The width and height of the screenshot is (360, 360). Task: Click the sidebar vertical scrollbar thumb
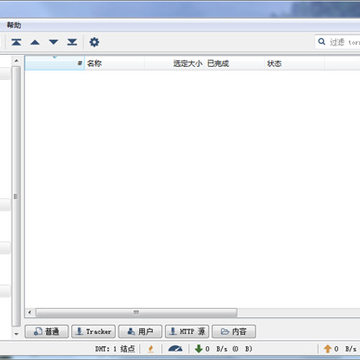(16, 197)
